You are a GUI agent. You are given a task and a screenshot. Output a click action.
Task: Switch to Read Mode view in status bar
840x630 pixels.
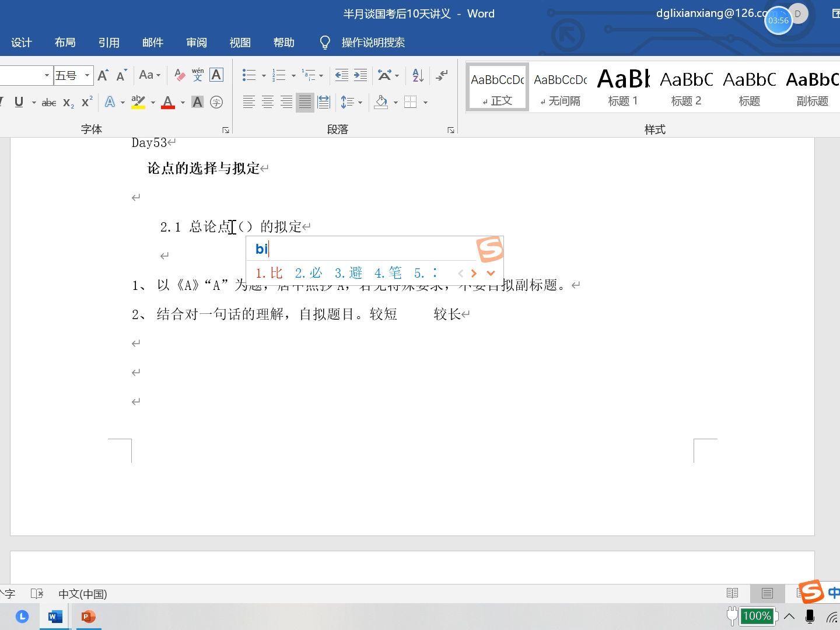tap(733, 593)
